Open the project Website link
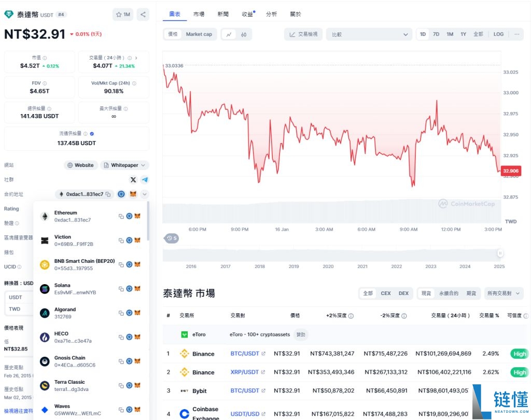Image resolution: width=531 pixels, height=420 pixels. 80,165
